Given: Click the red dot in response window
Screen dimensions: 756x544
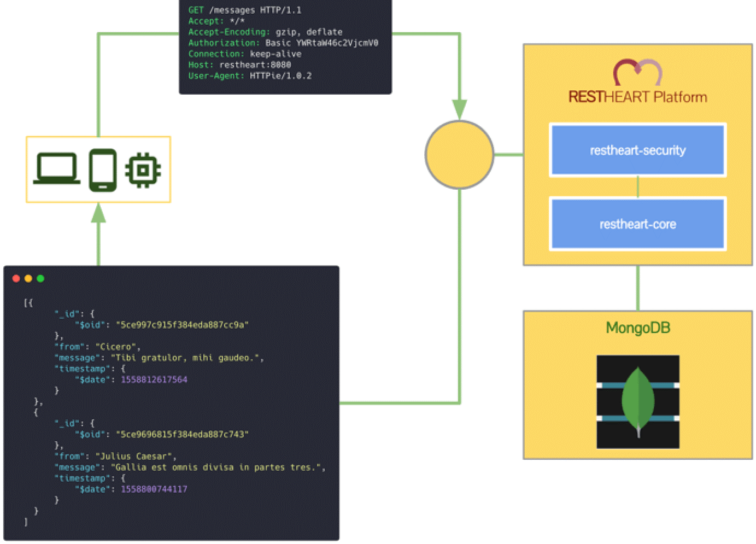Looking at the screenshot, I should point(16,279).
